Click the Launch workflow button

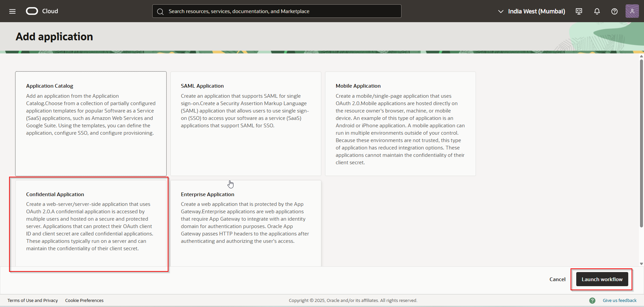(x=602, y=279)
